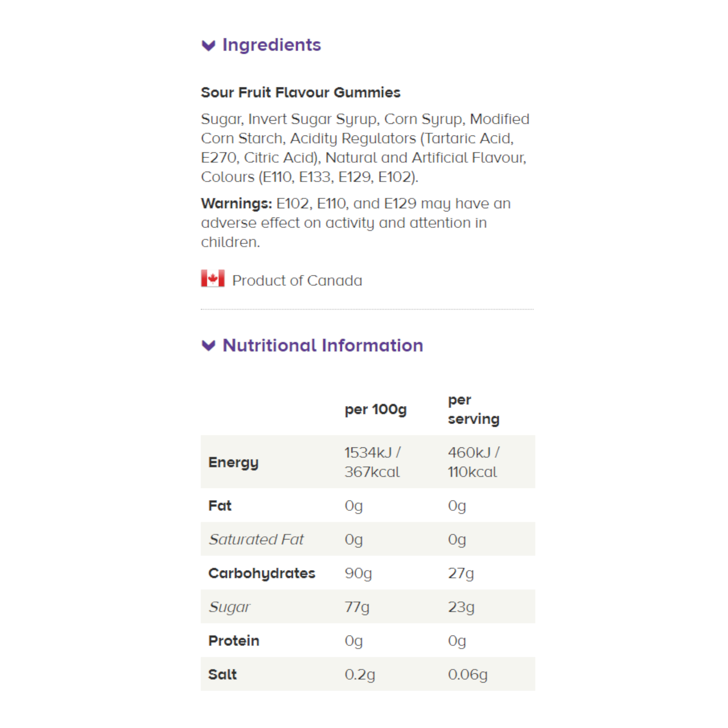Click the Salt row label
The image size is (728, 728).
pos(222,674)
